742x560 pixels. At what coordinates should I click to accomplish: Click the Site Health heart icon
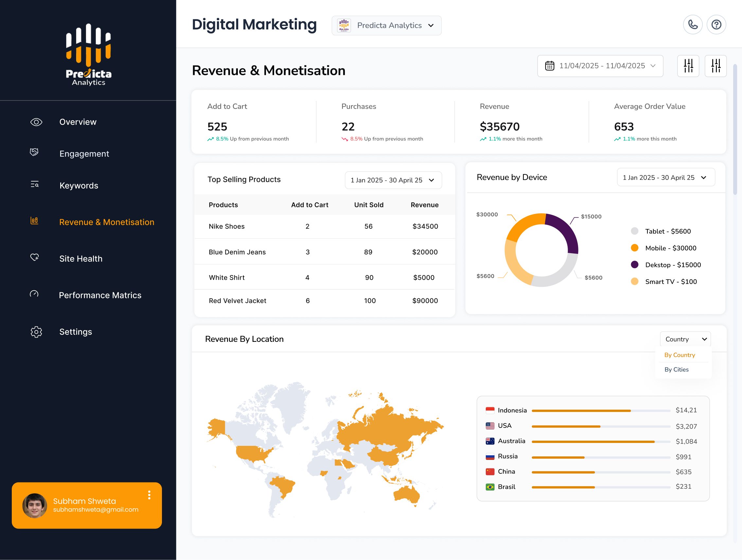(x=35, y=257)
